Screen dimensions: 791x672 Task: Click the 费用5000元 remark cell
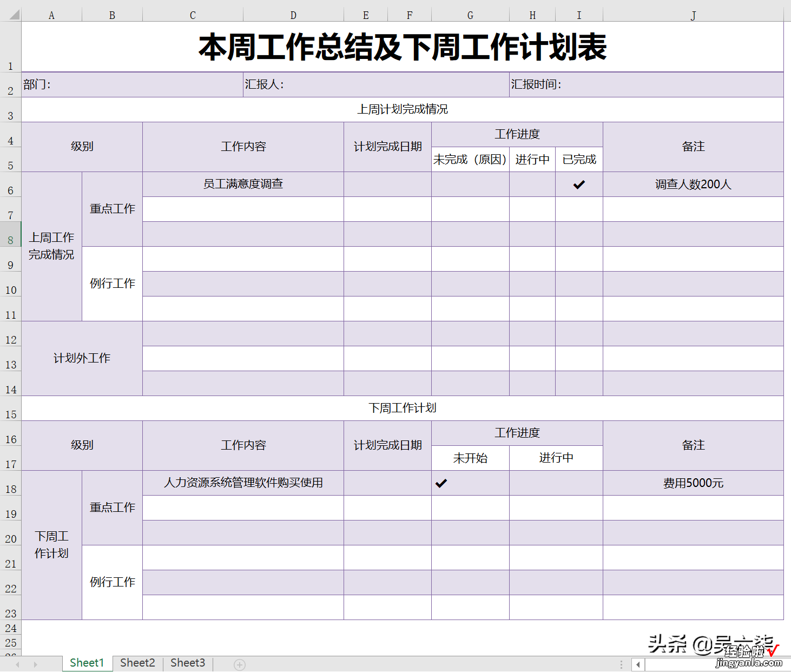(x=693, y=483)
